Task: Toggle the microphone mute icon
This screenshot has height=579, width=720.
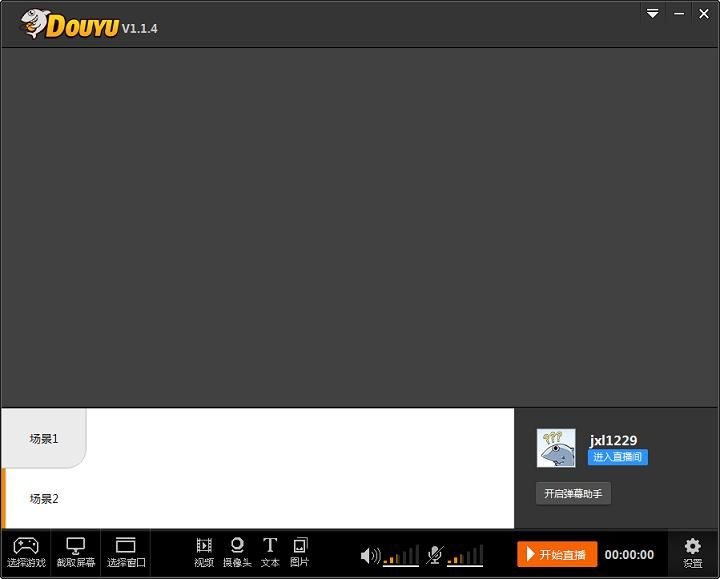Action: tap(435, 555)
